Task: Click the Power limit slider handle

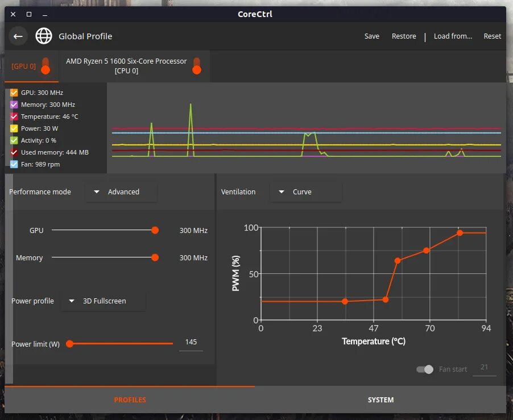Action: click(70, 344)
